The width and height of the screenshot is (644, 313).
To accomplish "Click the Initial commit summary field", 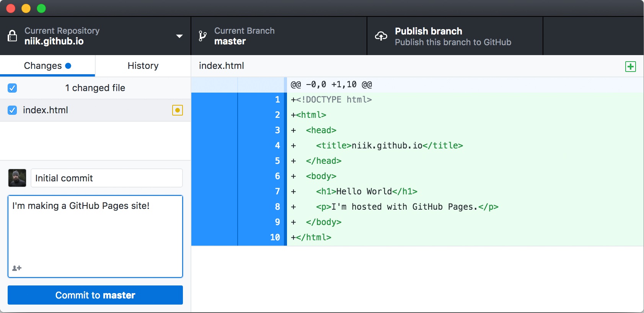I will [x=107, y=178].
